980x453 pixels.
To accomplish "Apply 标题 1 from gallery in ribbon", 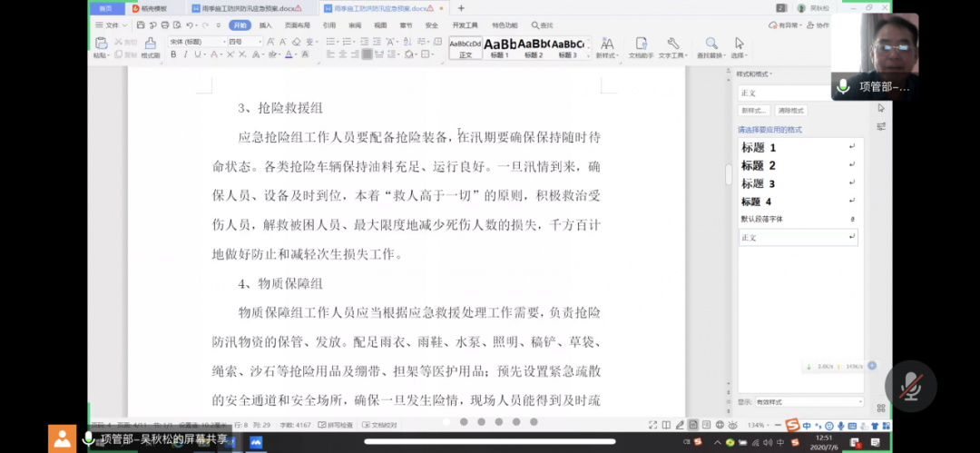I will pos(500,47).
